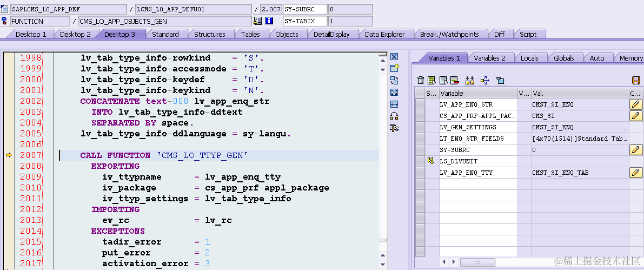Viewport: 644px width, 270px height.
Task: Click the Val. column header
Action: [x=580, y=93]
